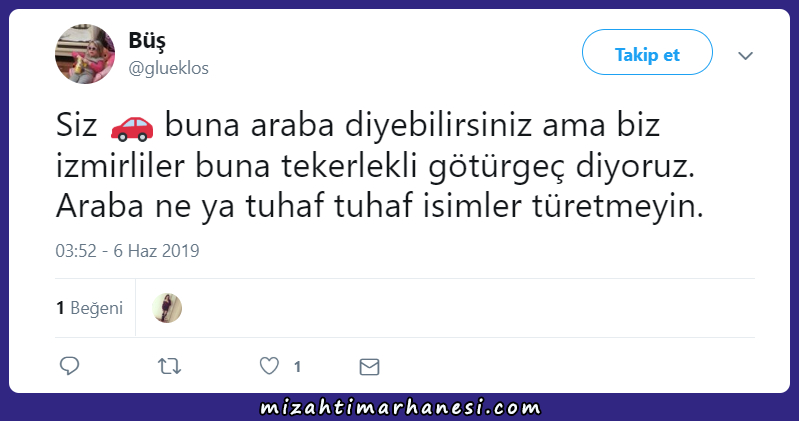Click the reply speech bubble icon
This screenshot has width=799, height=421.
click(x=69, y=366)
